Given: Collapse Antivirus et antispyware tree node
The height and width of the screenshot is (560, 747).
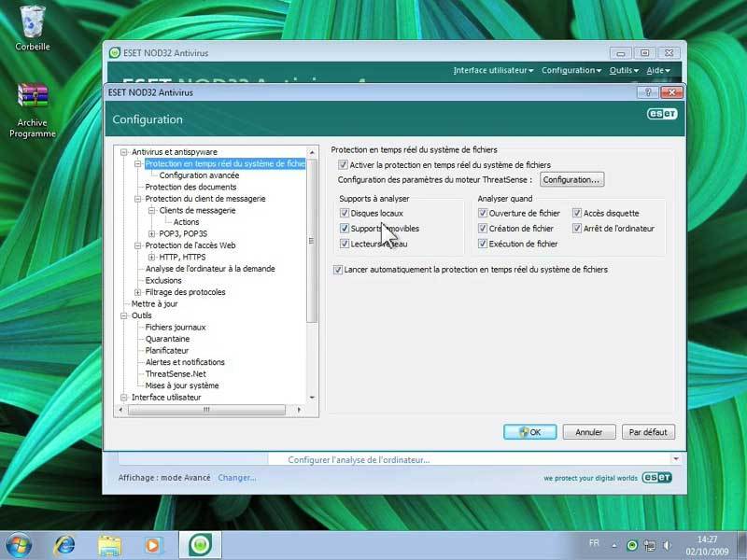Looking at the screenshot, I should tap(124, 152).
